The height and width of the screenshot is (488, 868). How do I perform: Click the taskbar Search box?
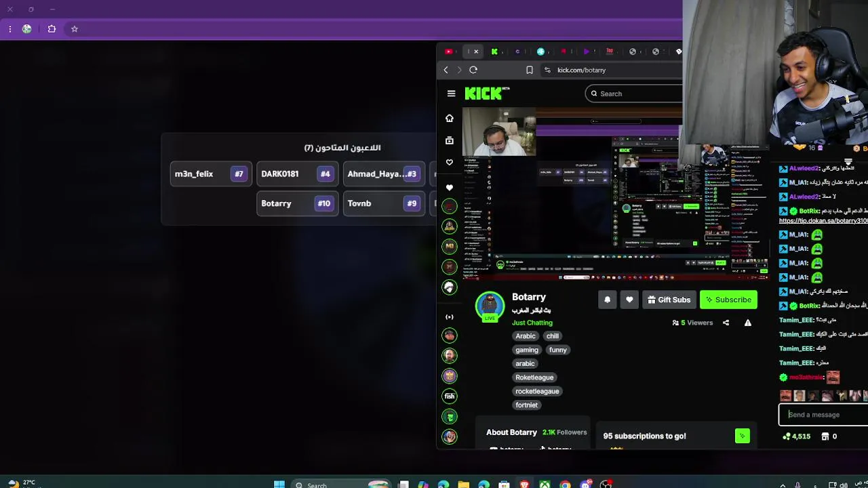(342, 484)
